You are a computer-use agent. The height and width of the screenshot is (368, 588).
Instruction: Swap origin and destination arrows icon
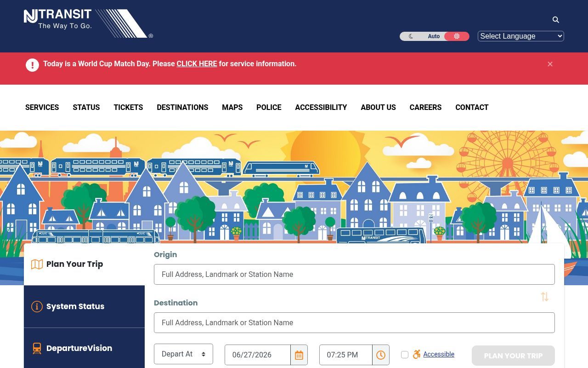tap(545, 297)
